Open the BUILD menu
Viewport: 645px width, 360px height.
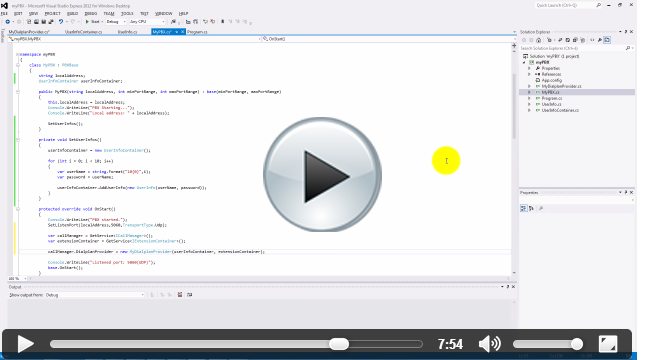click(x=72, y=14)
